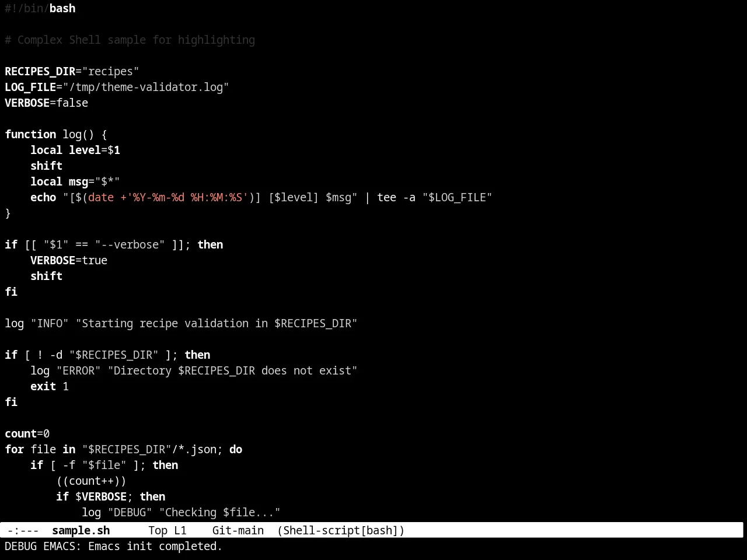Click the Top position indicator in mode line

click(x=158, y=530)
